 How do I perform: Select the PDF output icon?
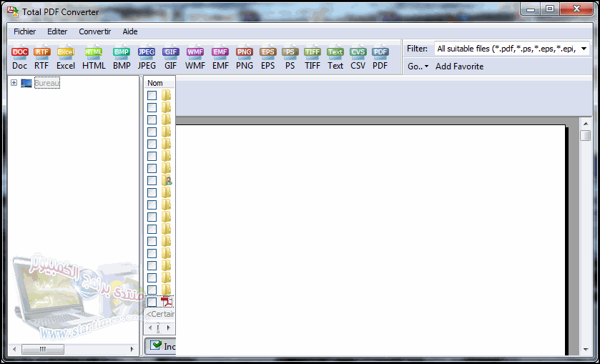click(380, 58)
